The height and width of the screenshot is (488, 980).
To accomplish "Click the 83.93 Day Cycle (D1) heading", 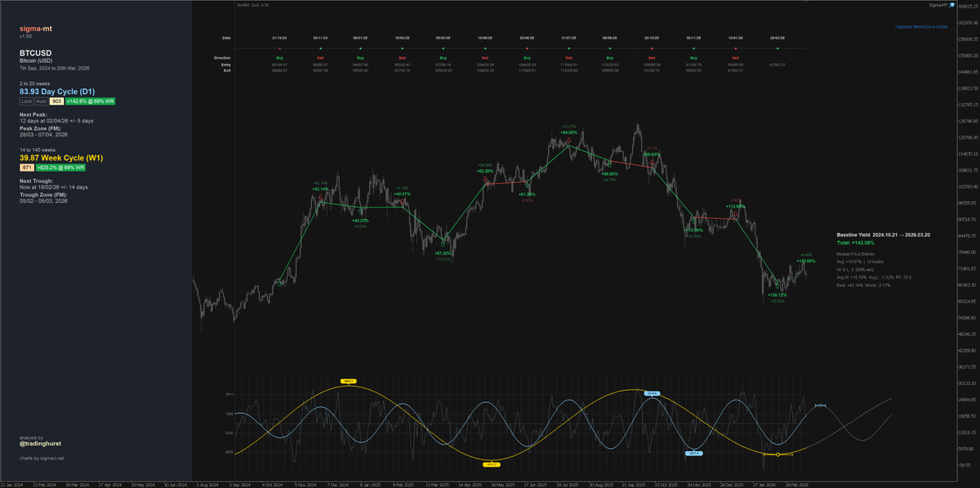I will click(x=58, y=92).
